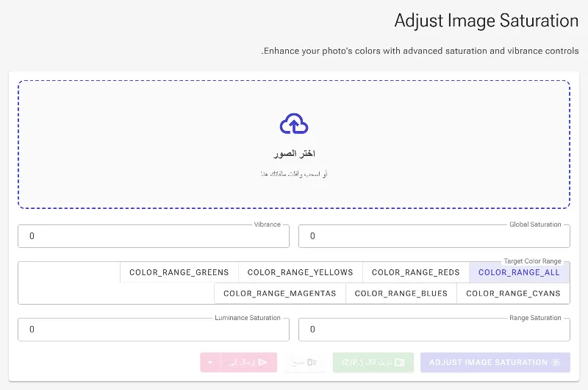Image resolution: width=588 pixels, height=390 pixels.
Task: Select the COLOR_RANGE_CYANS option
Action: point(513,294)
